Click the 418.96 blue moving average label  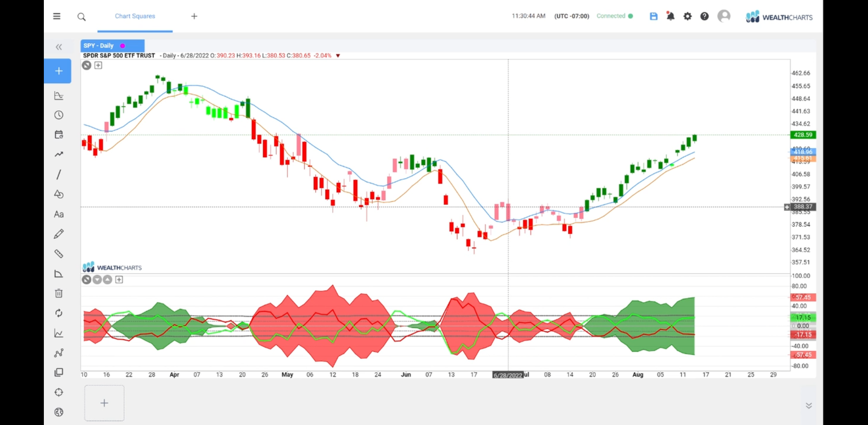pyautogui.click(x=803, y=152)
